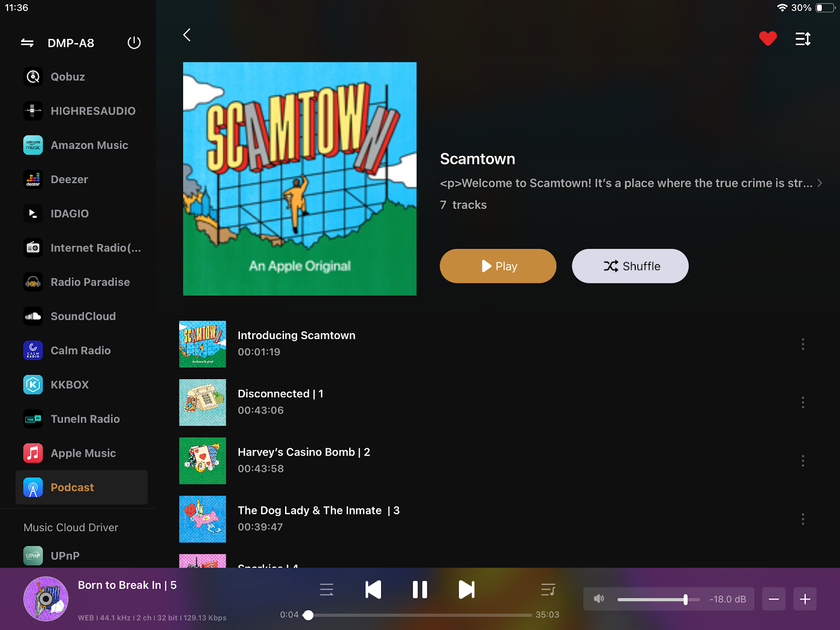
Task: Adjust the volume slider handle
Action: 685,599
